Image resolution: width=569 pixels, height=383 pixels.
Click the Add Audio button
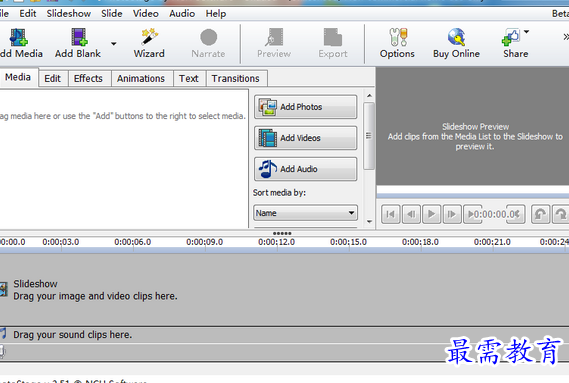[306, 169]
